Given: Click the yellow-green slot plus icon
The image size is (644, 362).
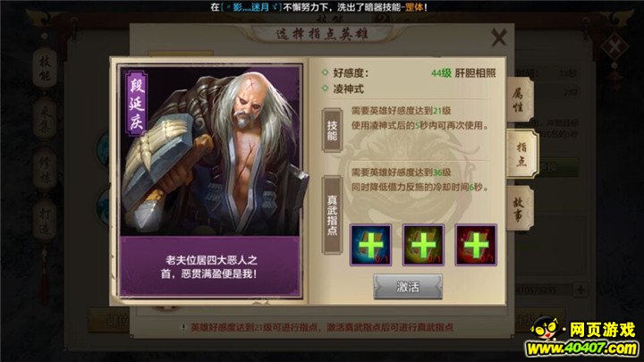Looking at the screenshot, I should [x=423, y=245].
